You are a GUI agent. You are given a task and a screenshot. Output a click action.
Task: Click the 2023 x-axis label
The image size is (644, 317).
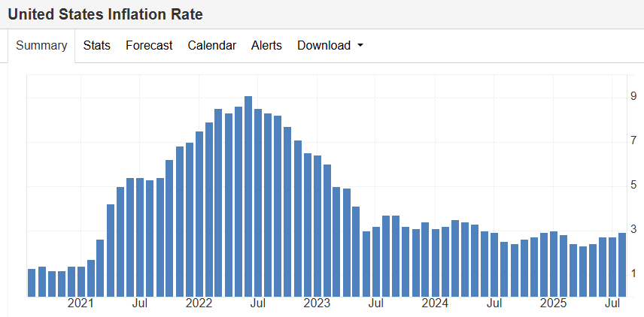point(317,303)
